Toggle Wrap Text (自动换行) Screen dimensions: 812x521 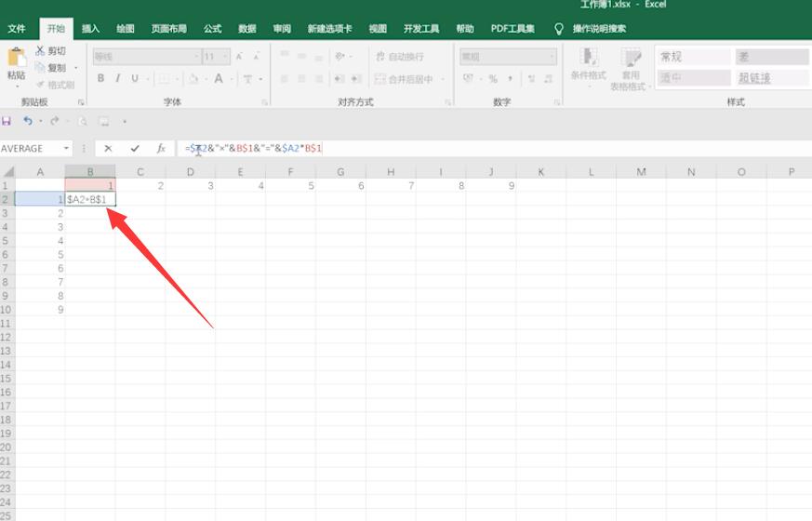pyautogui.click(x=400, y=57)
